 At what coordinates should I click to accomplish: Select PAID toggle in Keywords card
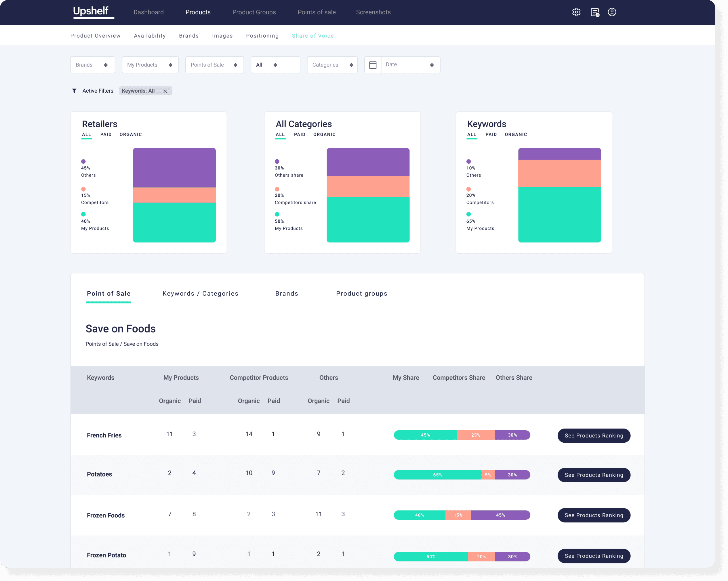(x=491, y=134)
